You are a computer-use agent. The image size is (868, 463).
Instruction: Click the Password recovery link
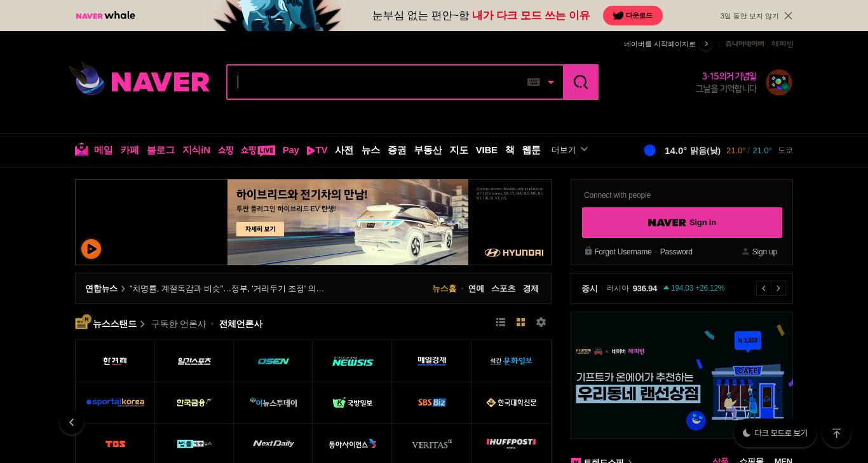(x=676, y=252)
